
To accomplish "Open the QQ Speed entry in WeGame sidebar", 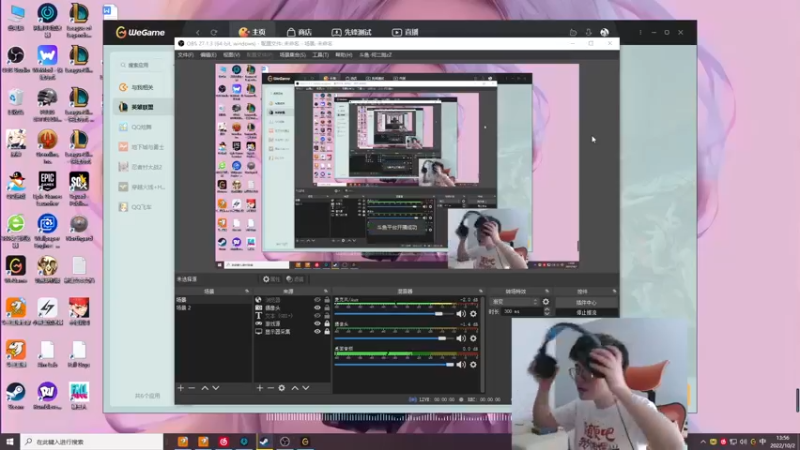I will (x=142, y=207).
